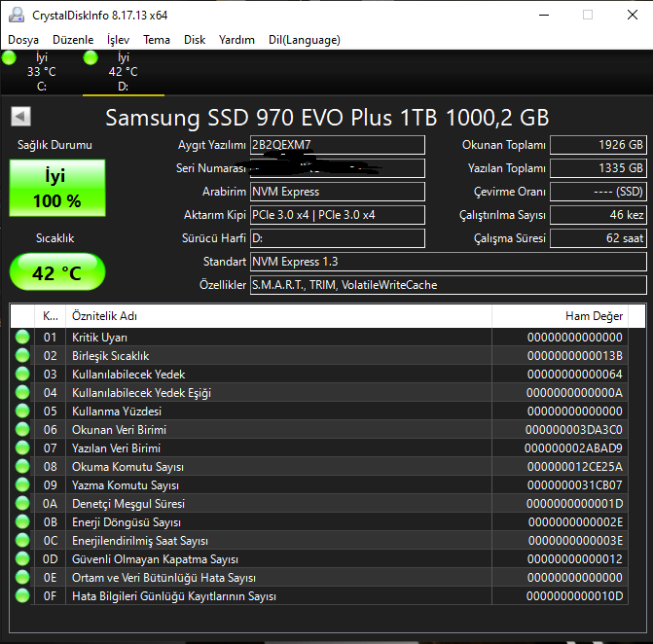Screen dimensions: 653x644
Task: Click the Seri Numarası field
Action: tap(338, 168)
